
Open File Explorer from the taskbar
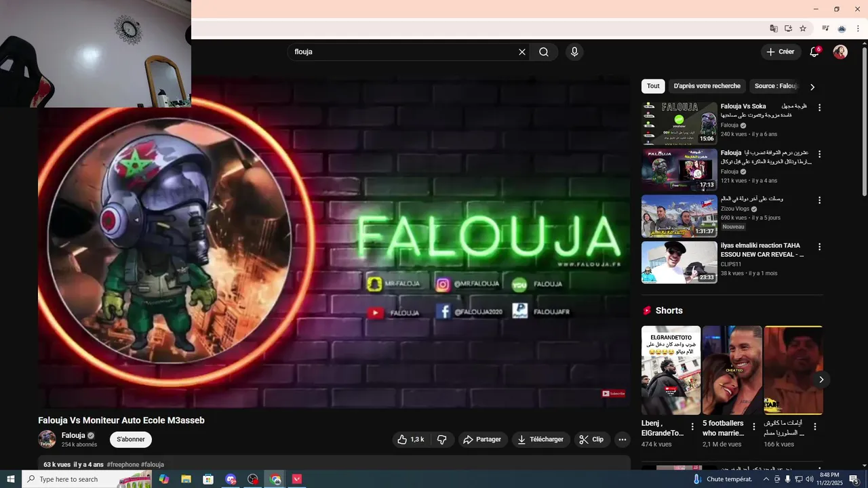tap(186, 479)
